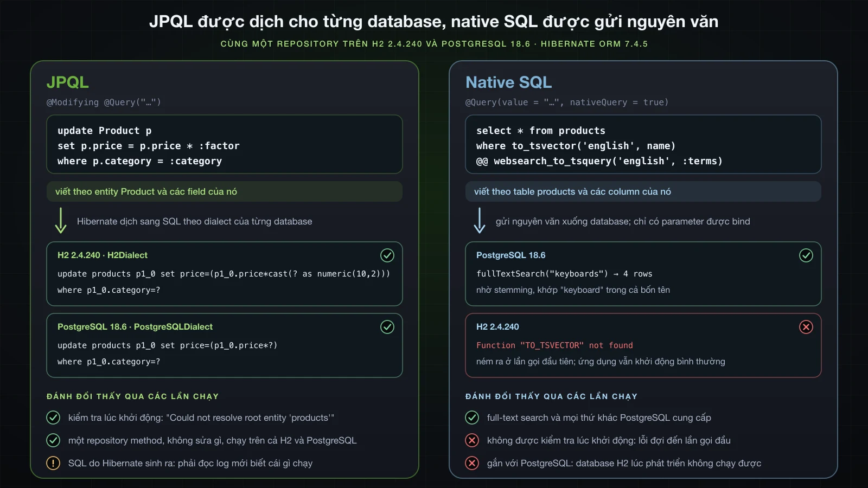Screen dimensions: 868x488
Task: Click the text 'lỗi đợi đến lần gọi đầu'
Action: click(x=685, y=440)
